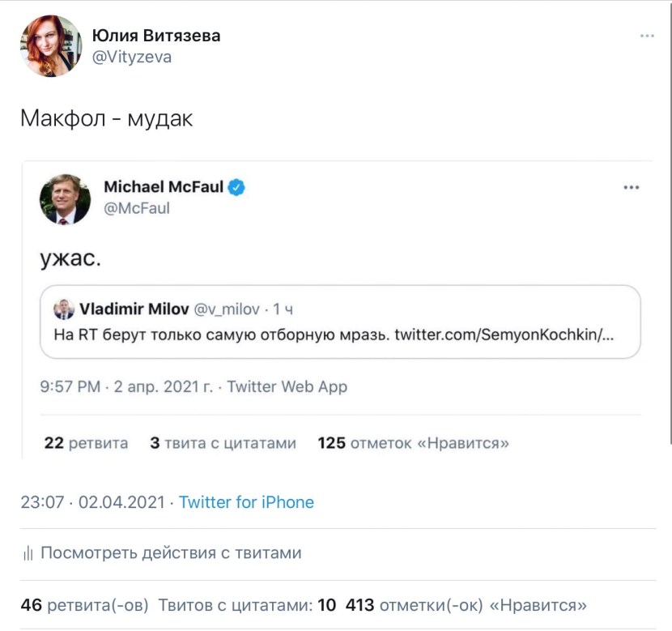Open the twitter.com/SemyonKochkin link
The width and height of the screenshot is (672, 631).
(x=504, y=334)
